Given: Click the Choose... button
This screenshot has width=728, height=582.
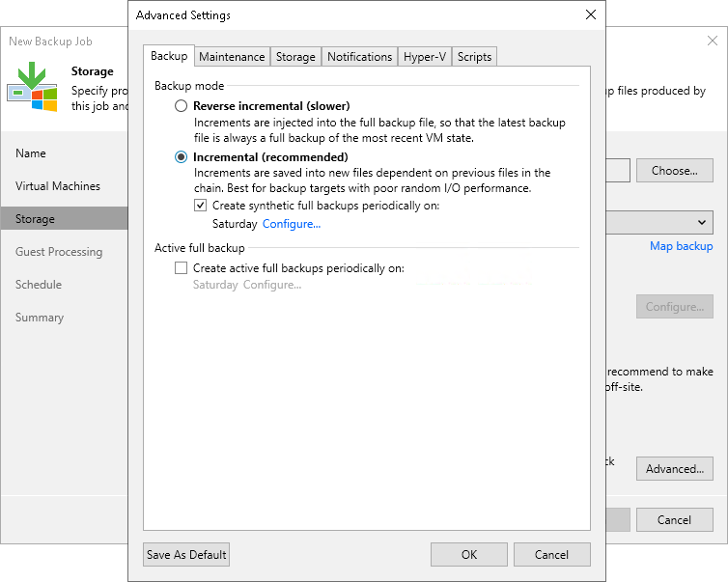Looking at the screenshot, I should [x=674, y=171].
